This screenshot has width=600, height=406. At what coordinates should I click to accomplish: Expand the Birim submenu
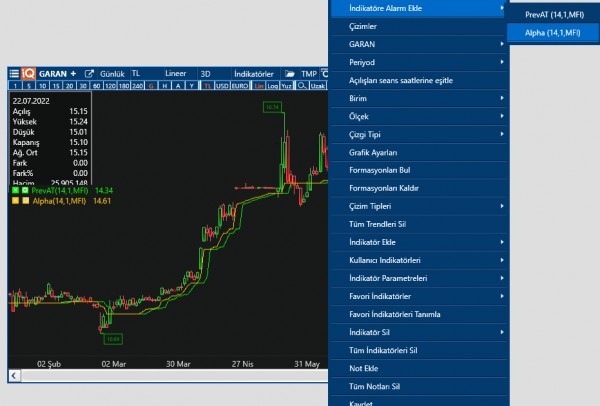419,98
